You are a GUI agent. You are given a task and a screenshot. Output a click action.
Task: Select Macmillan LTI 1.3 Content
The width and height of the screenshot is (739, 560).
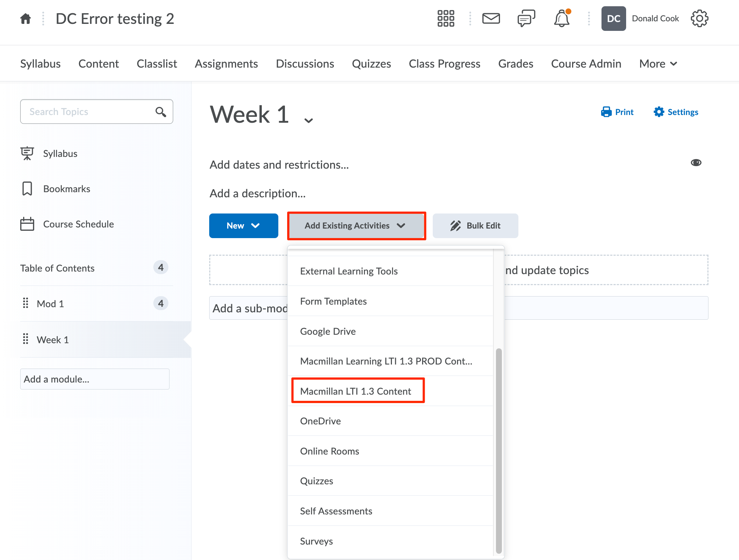(x=356, y=391)
